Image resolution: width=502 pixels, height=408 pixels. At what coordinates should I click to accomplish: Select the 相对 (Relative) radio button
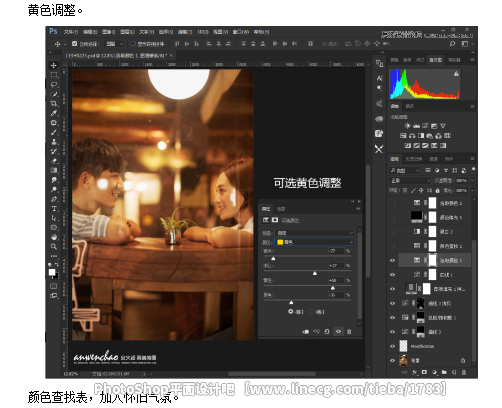(291, 311)
